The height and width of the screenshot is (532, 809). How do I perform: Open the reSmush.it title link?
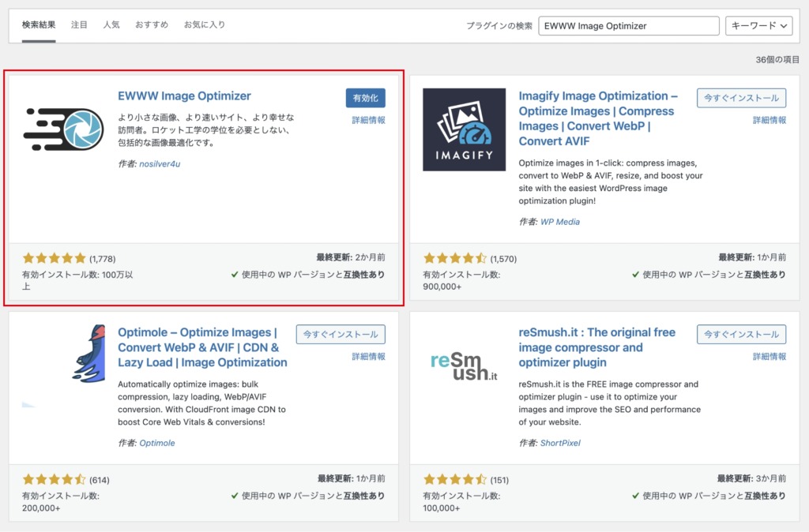pyautogui.click(x=597, y=347)
